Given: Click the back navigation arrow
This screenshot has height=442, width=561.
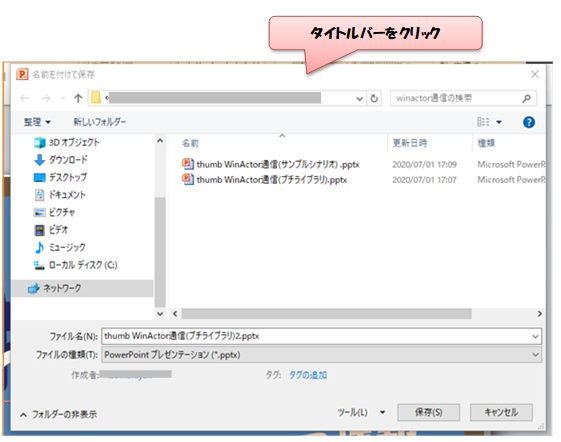Looking at the screenshot, I should tap(25, 98).
